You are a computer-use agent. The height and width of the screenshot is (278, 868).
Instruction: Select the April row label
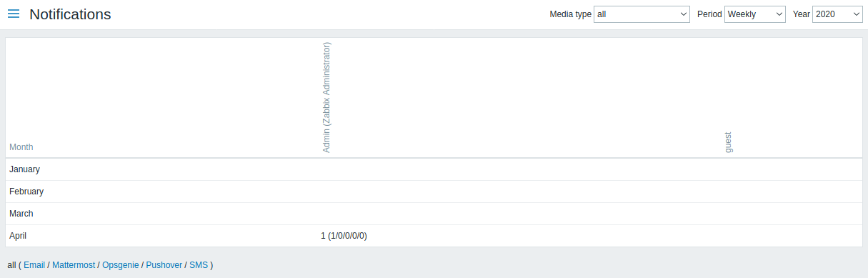tap(18, 236)
